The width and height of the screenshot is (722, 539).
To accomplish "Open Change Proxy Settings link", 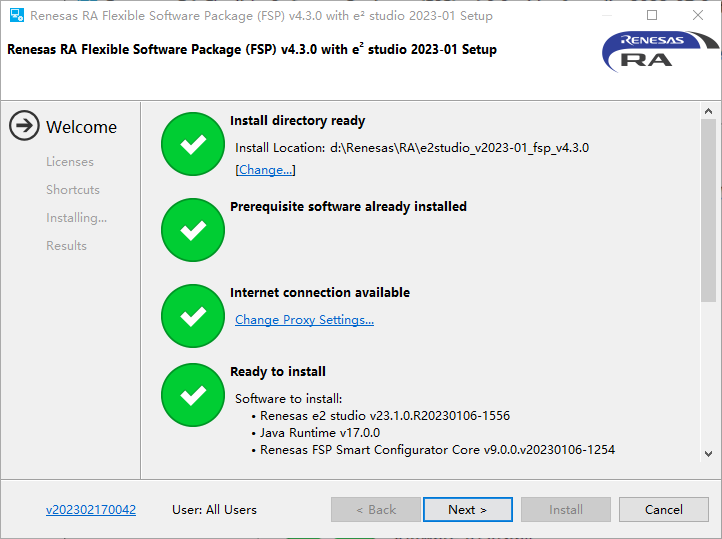I will (x=304, y=319).
